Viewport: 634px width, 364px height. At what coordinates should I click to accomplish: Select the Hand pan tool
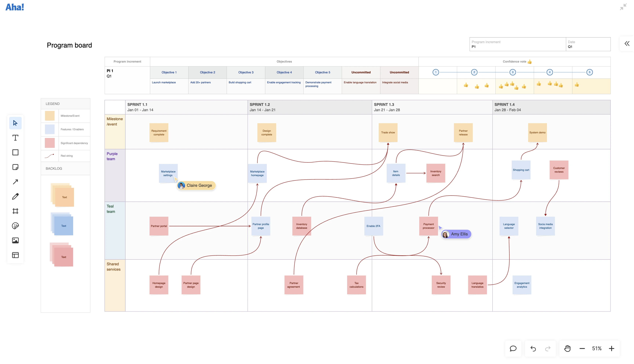click(567, 348)
